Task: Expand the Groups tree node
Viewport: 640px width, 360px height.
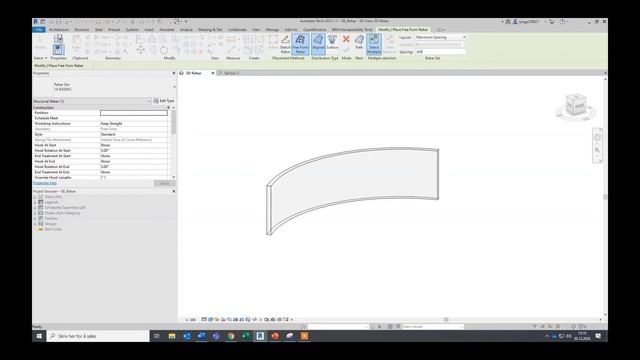Action: [x=35, y=224]
